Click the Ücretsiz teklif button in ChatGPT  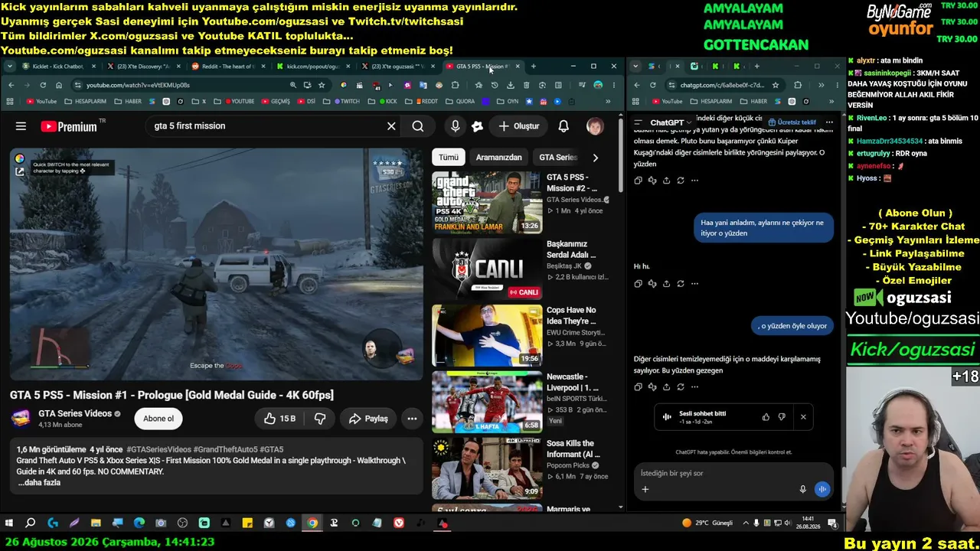[x=792, y=122]
